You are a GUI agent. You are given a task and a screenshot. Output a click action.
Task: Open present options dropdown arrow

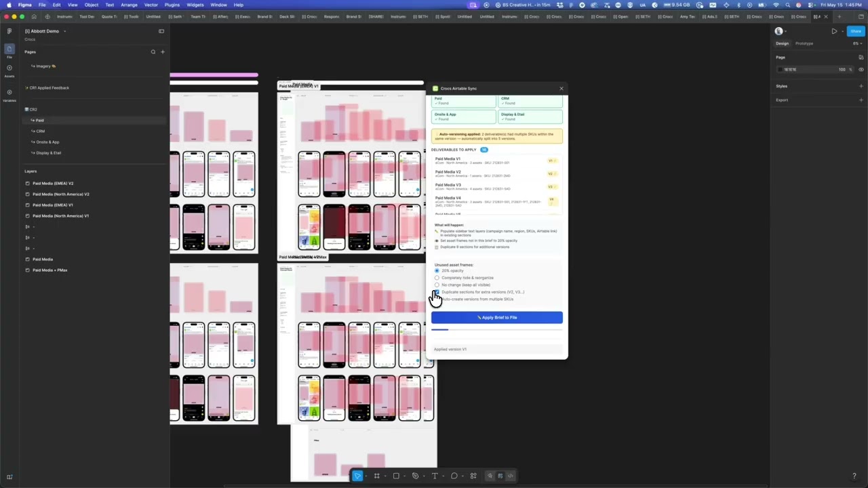click(x=842, y=31)
